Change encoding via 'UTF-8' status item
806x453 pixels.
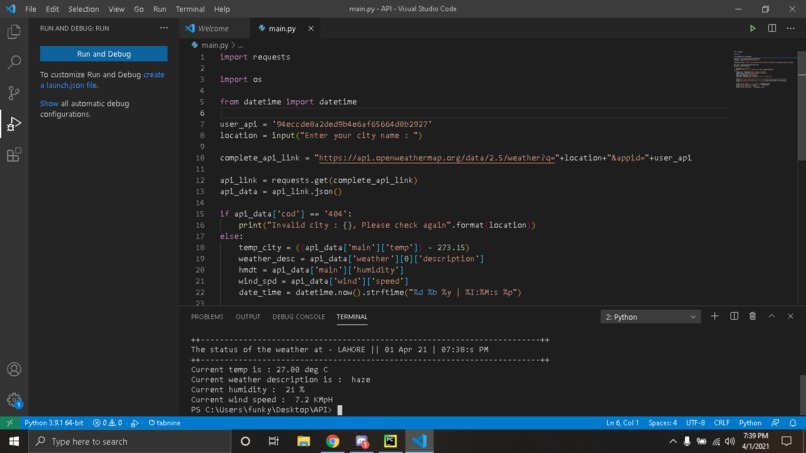pos(695,423)
